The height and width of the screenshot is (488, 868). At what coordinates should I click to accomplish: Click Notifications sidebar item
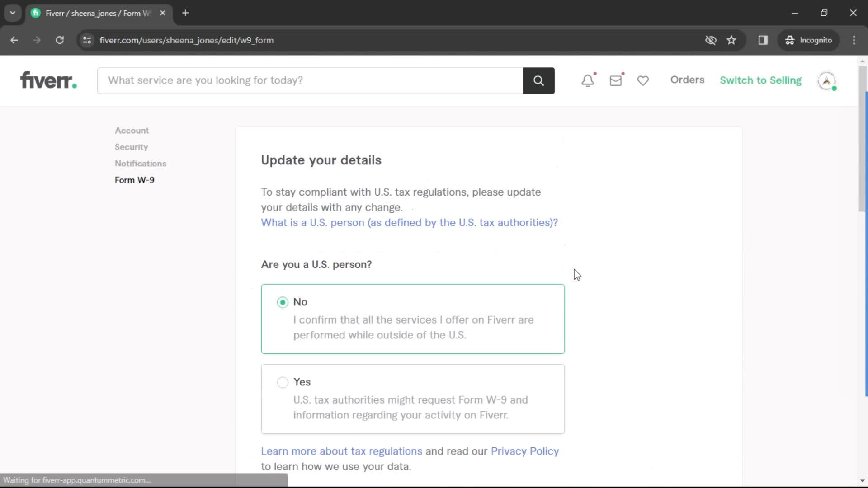point(141,163)
